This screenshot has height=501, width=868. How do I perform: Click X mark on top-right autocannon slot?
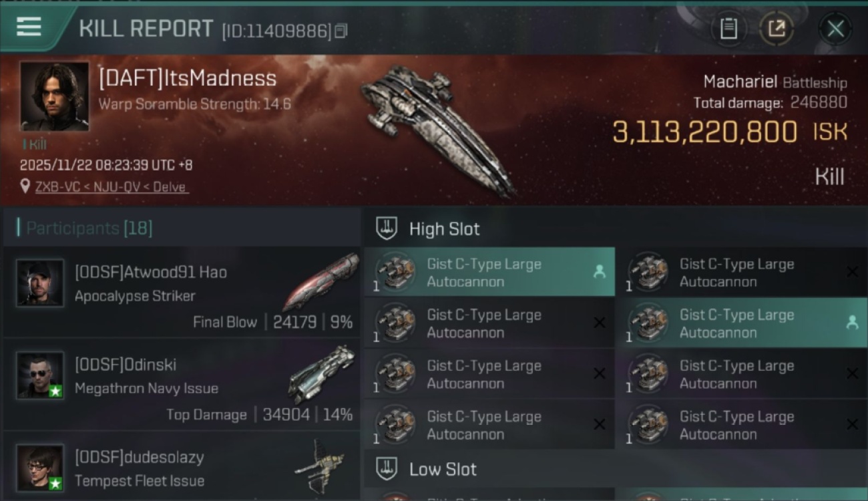852,272
